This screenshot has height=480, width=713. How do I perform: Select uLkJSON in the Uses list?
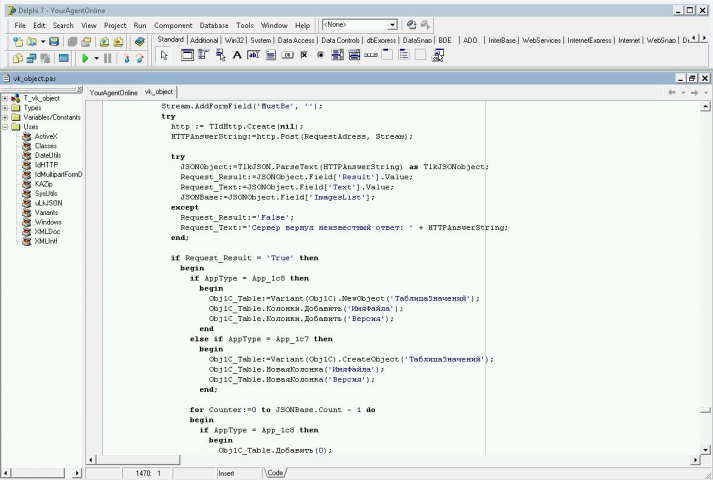tap(49, 203)
